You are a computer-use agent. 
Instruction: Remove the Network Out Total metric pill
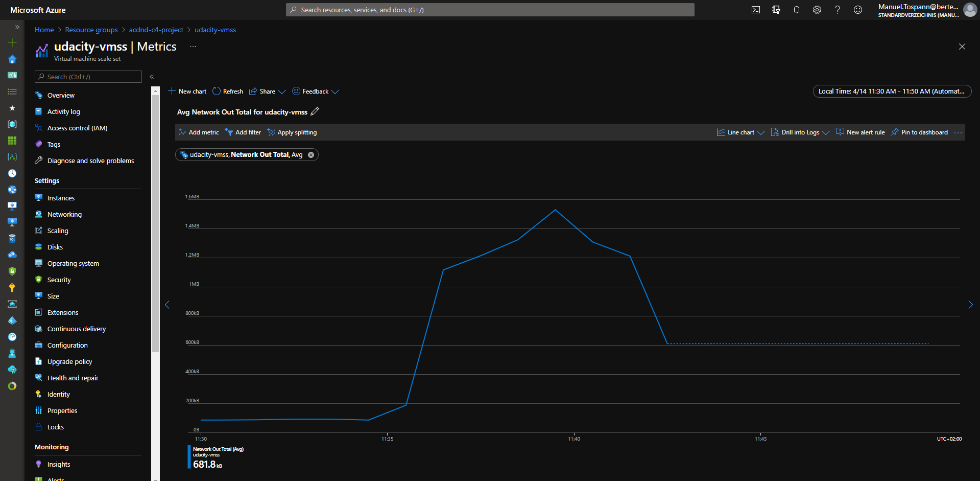pyautogui.click(x=311, y=155)
